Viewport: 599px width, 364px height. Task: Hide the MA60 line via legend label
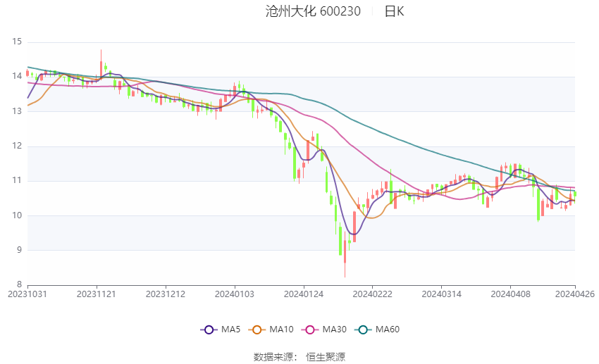click(388, 330)
